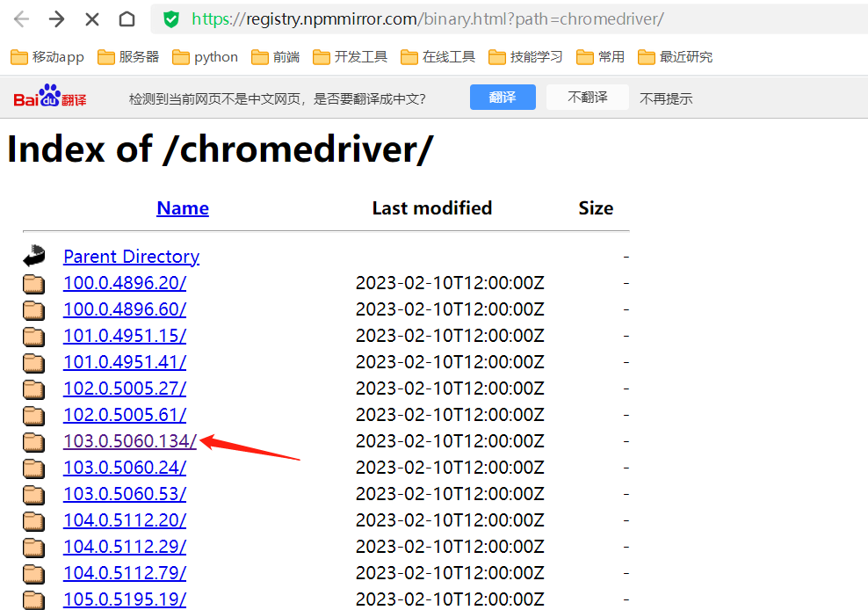868x610 pixels.
Task: Click the Index of /chromedriver/ heading
Action: [221, 149]
